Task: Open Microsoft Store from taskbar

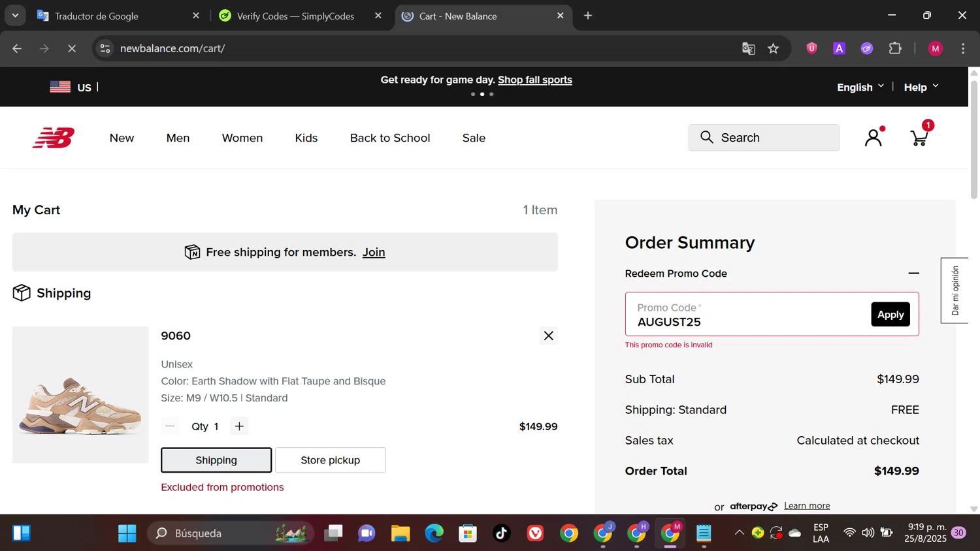Action: click(468, 533)
